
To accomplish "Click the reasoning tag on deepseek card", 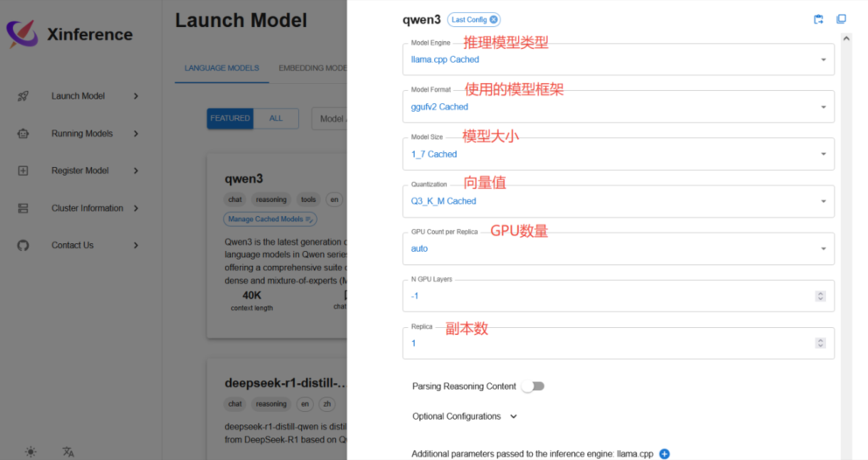I will 271,404.
